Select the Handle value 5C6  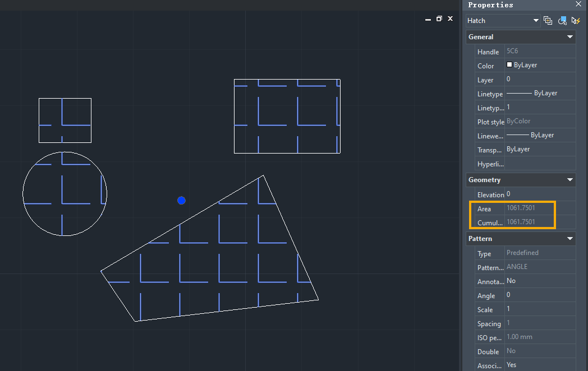click(512, 51)
